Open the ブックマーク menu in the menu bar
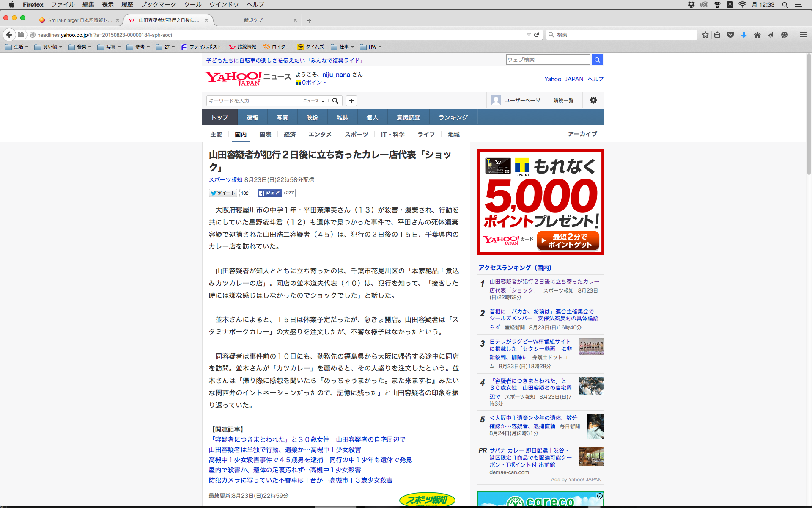Screen dimensions: 812x508 tap(158, 5)
